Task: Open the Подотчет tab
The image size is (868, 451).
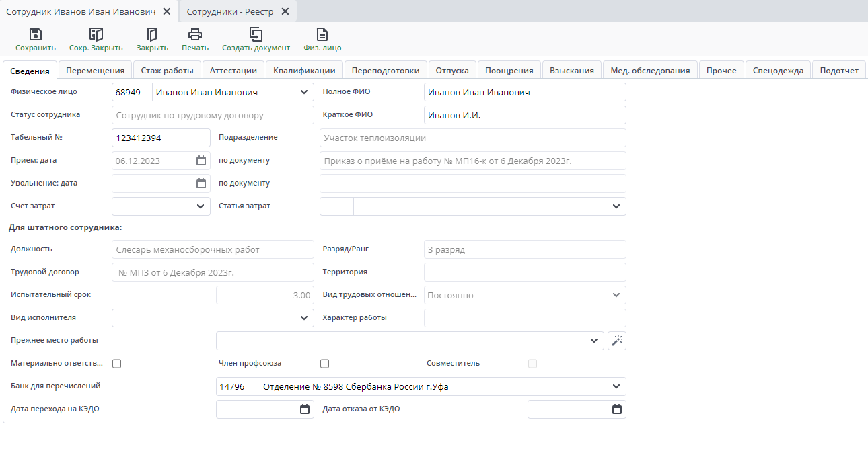Action: point(839,71)
